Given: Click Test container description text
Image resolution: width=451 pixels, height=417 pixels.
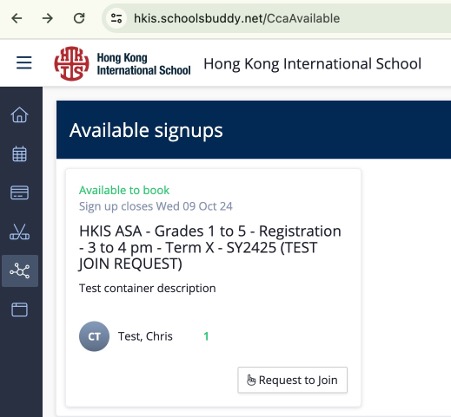Looking at the screenshot, I should tap(147, 288).
